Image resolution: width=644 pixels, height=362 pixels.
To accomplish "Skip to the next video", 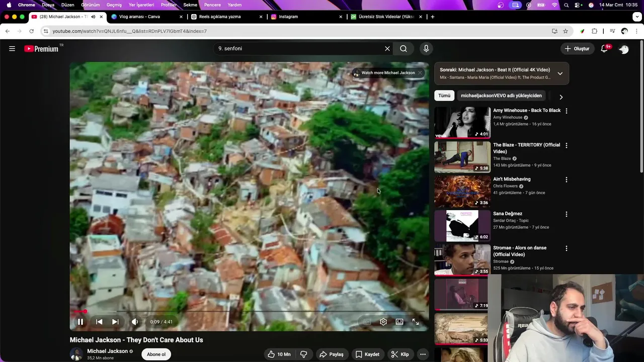I will pos(115,322).
